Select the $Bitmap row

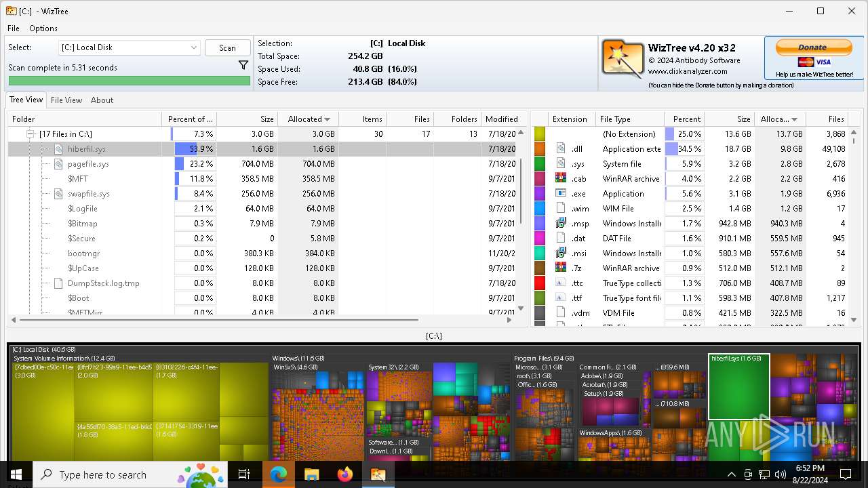(x=264, y=224)
